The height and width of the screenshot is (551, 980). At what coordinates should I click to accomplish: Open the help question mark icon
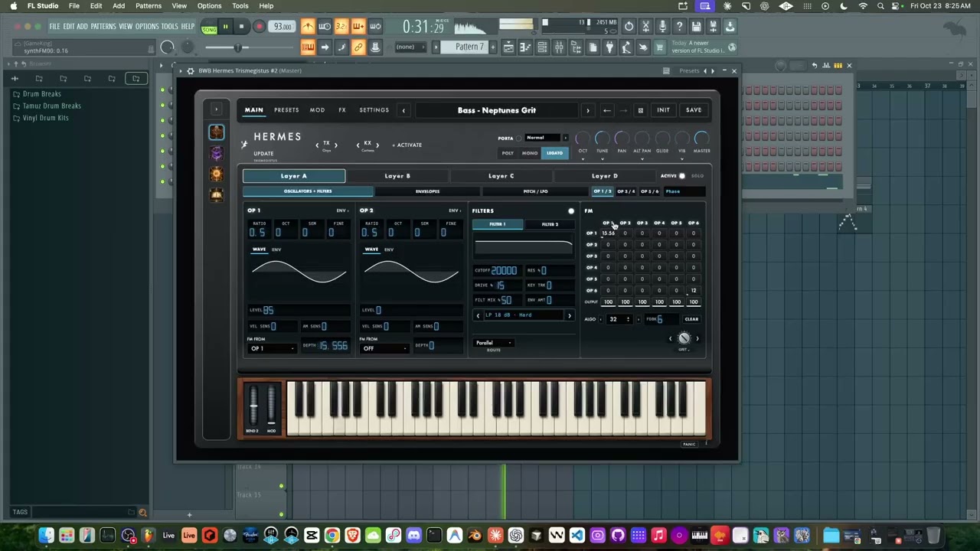[x=679, y=27]
